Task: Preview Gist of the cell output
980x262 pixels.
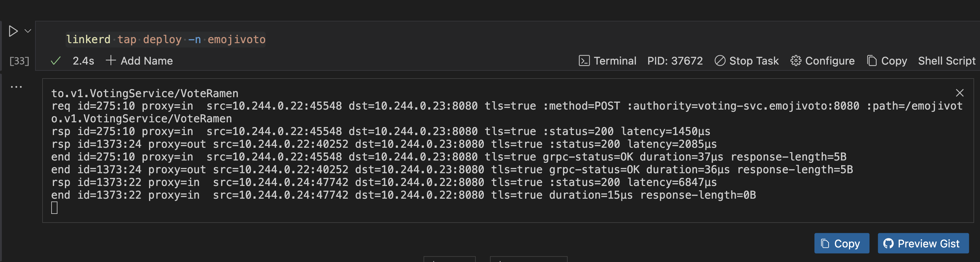Action: (923, 243)
